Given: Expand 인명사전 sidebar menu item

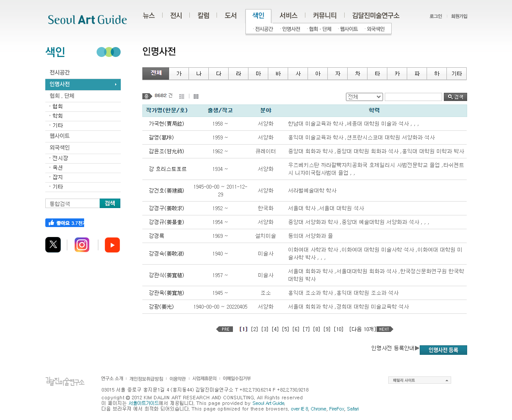Looking at the screenshot, I should point(83,85).
